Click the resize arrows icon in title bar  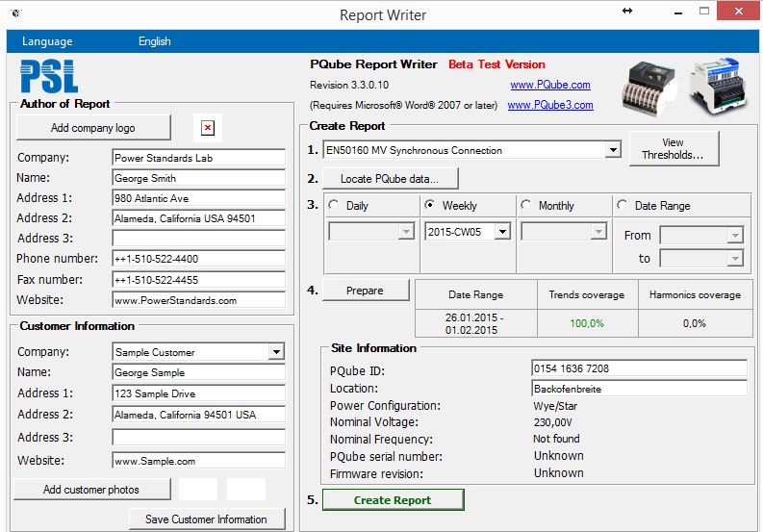click(627, 11)
